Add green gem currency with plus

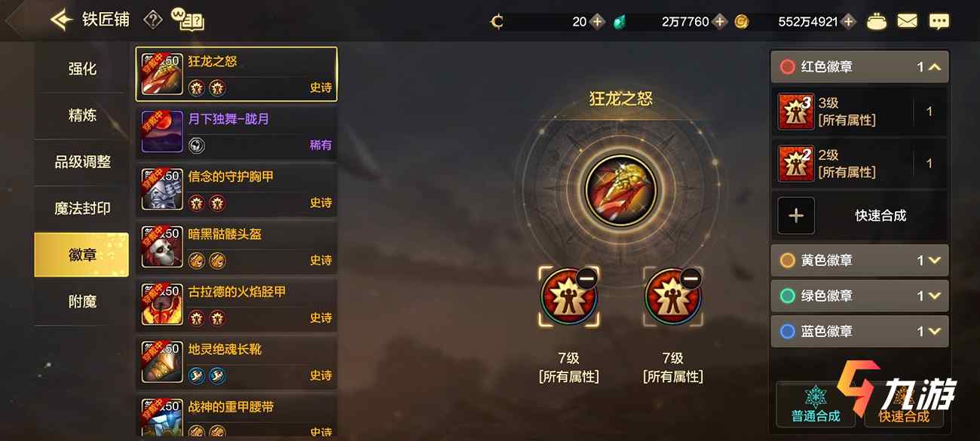click(720, 22)
